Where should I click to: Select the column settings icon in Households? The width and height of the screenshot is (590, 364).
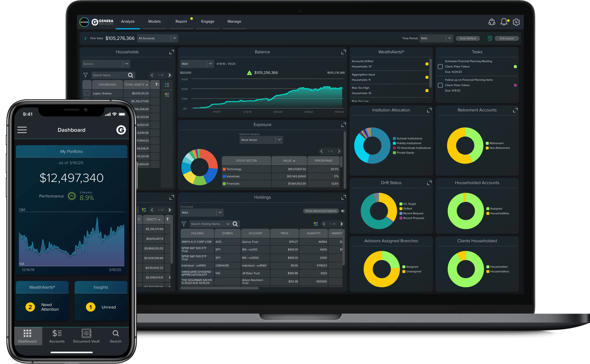(x=167, y=85)
